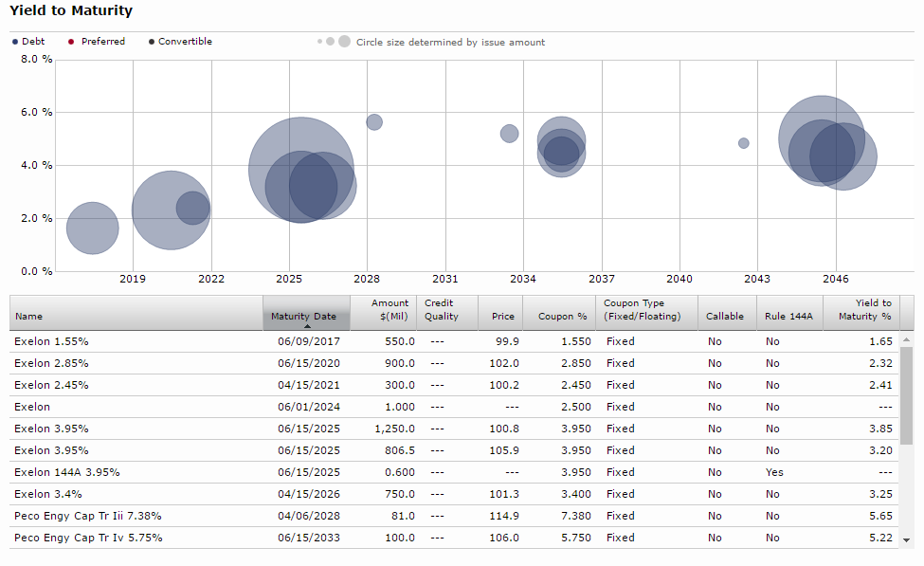Click yield to maturity 5.65 value
Viewport: 924px width, 566px height.
(881, 516)
